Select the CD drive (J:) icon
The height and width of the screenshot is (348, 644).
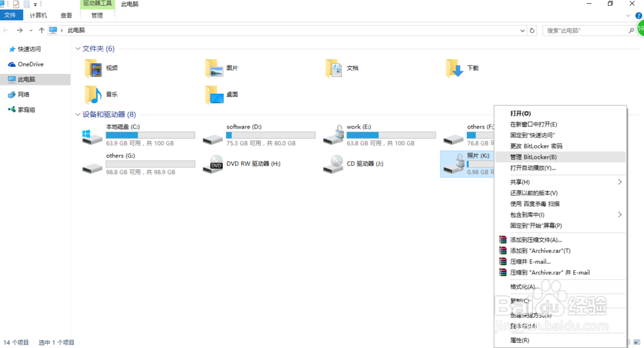tap(333, 164)
